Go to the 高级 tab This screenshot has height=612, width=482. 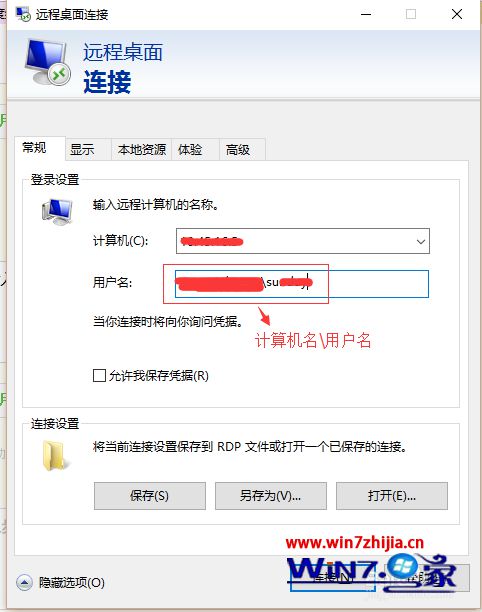(238, 149)
